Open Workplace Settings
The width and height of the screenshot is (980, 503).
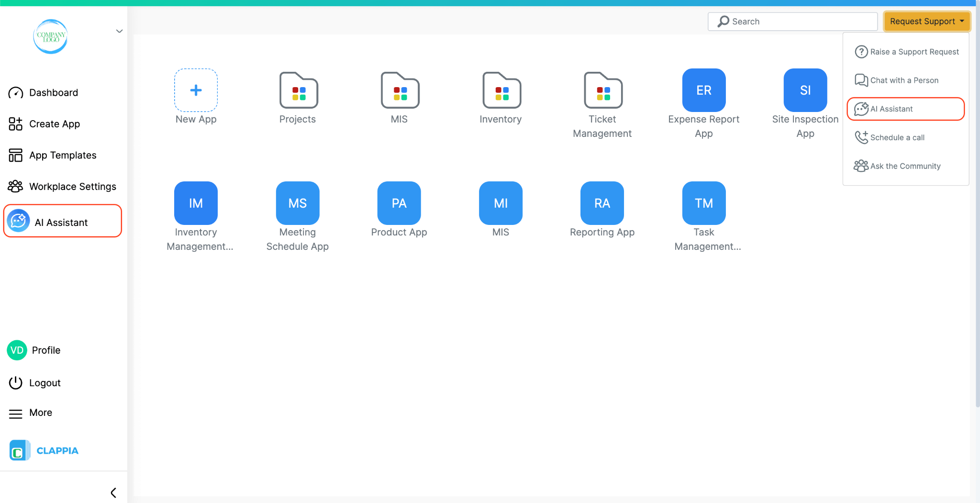click(x=16, y=186)
